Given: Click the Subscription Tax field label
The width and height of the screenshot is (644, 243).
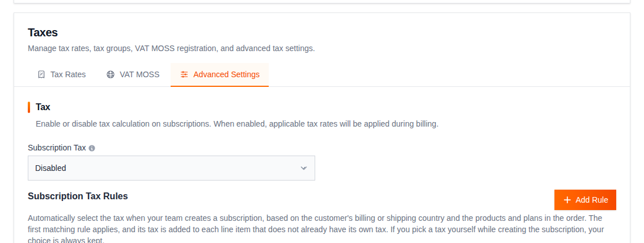Looking at the screenshot, I should coord(57,148).
